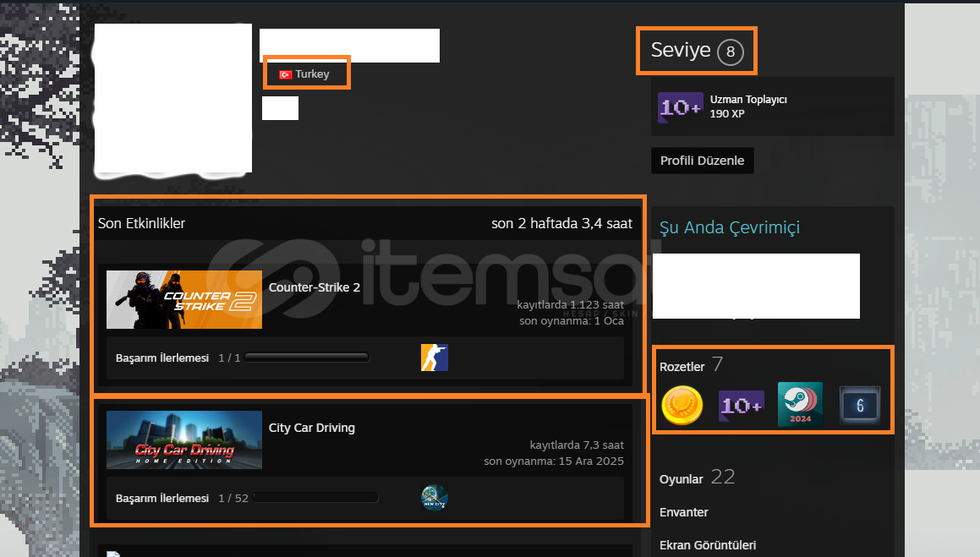Open the Rozetler badges link
This screenshot has height=557, width=980.
tap(682, 367)
